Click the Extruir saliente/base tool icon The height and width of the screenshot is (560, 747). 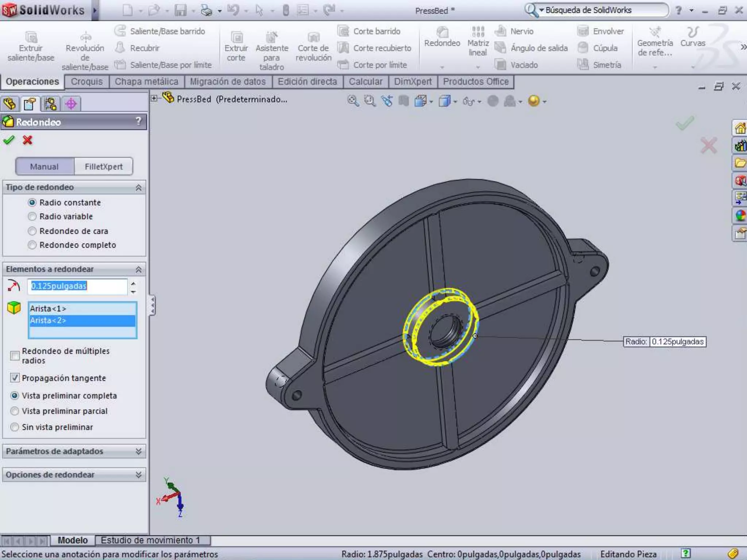click(x=31, y=37)
